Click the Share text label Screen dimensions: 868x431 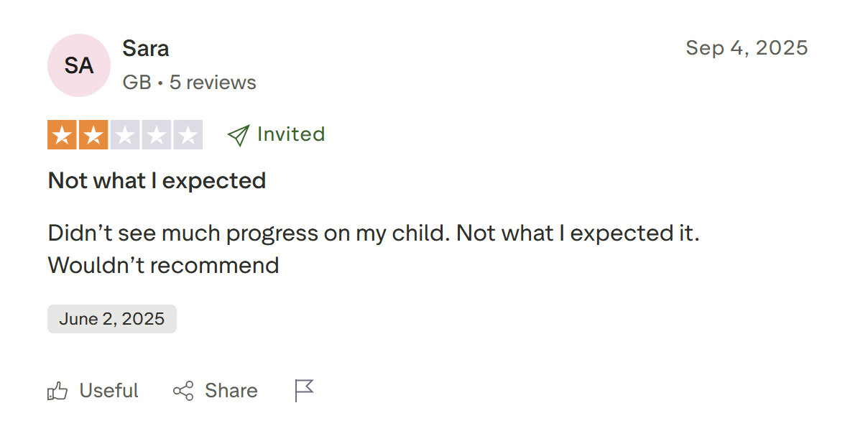click(x=231, y=391)
